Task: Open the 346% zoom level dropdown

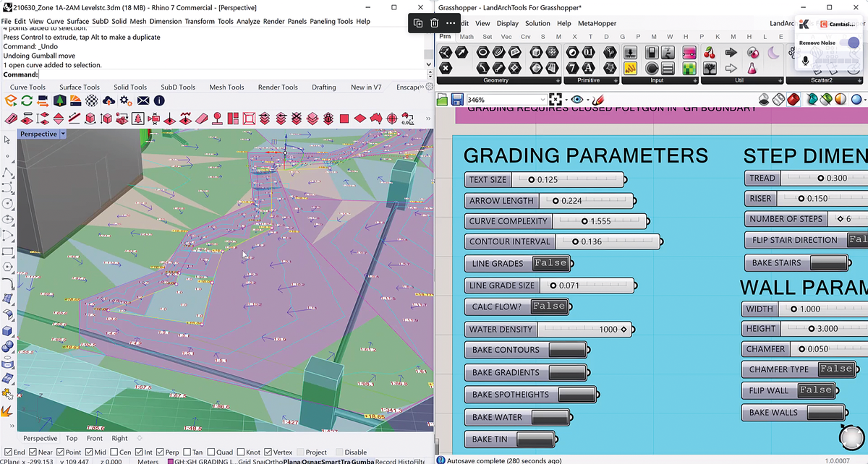Action: tap(542, 100)
